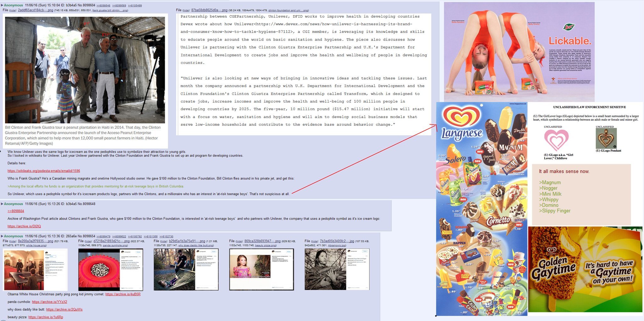The height and width of the screenshot is (321, 644).
Task: Open reply link >>8100792
Action: [x=135, y=236]
